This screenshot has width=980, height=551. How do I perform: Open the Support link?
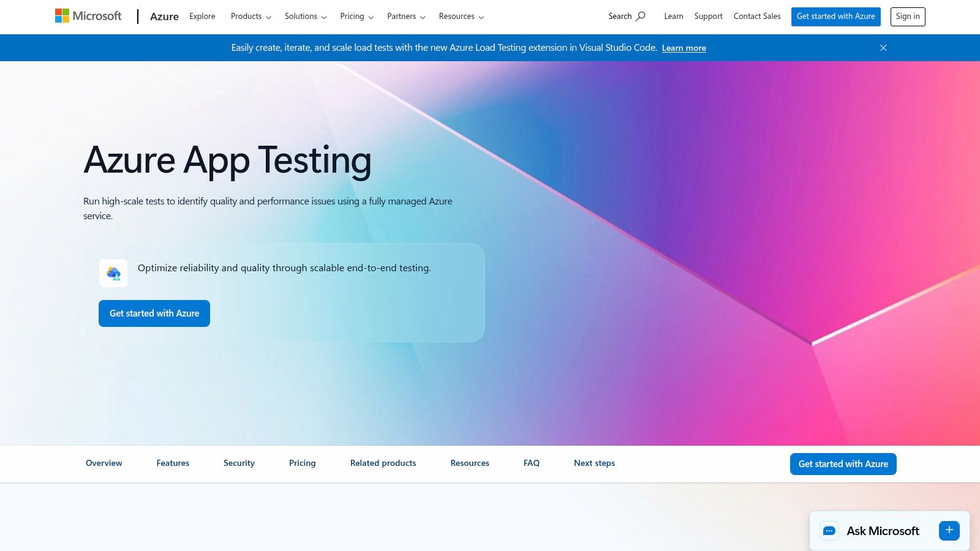[x=708, y=17]
